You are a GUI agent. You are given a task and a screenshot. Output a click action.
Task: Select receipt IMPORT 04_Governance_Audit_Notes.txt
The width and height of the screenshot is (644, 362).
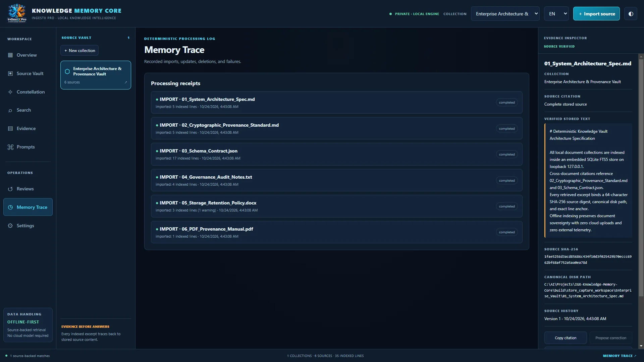336,180
